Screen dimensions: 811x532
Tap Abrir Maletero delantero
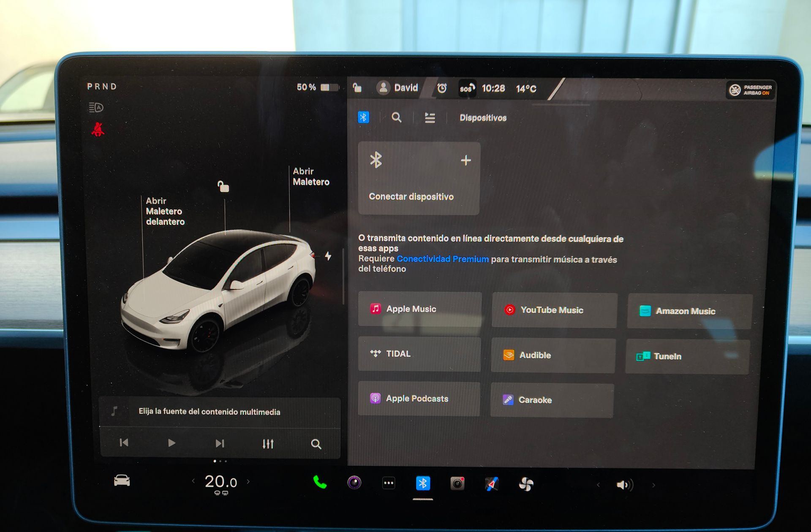click(165, 211)
